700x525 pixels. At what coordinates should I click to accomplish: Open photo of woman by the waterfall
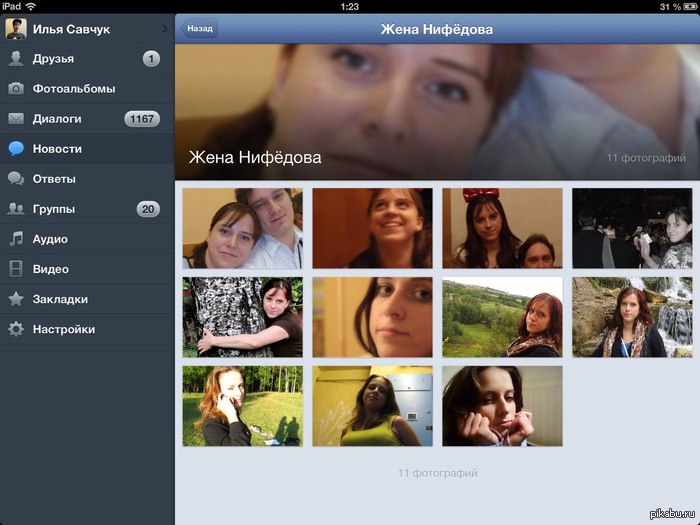pos(632,317)
